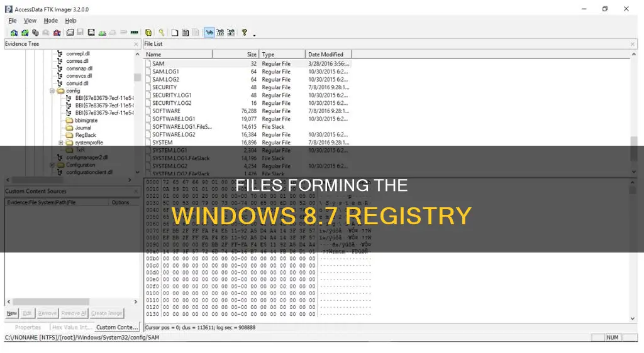This screenshot has height=353, width=644.
Task: Sort file list by Date Modified column
Action: (x=328, y=54)
